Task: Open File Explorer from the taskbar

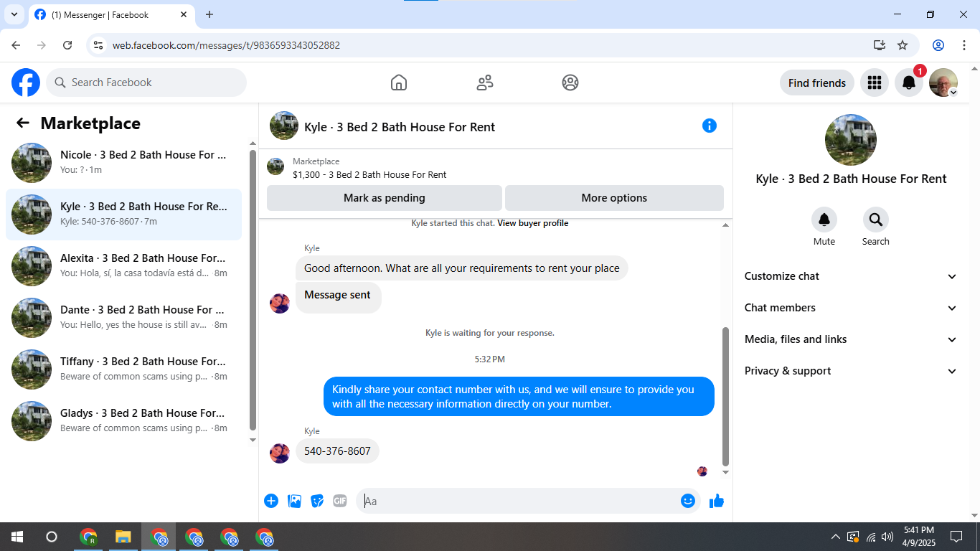Action: point(123,537)
